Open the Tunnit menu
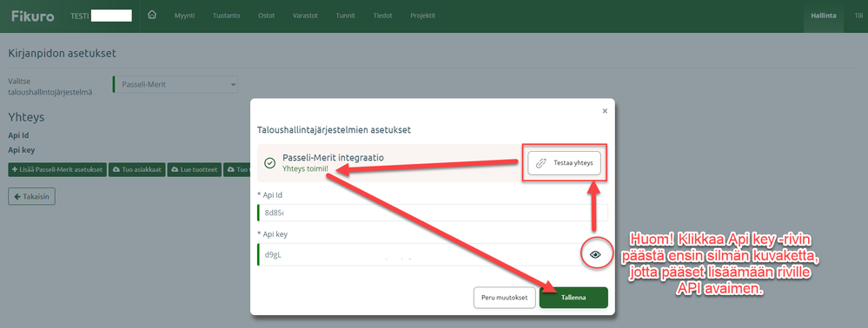Screen dimensions: 868x328 [346, 16]
